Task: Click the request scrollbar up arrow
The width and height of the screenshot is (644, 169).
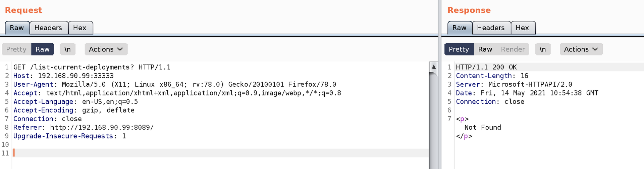Action: 434,67
